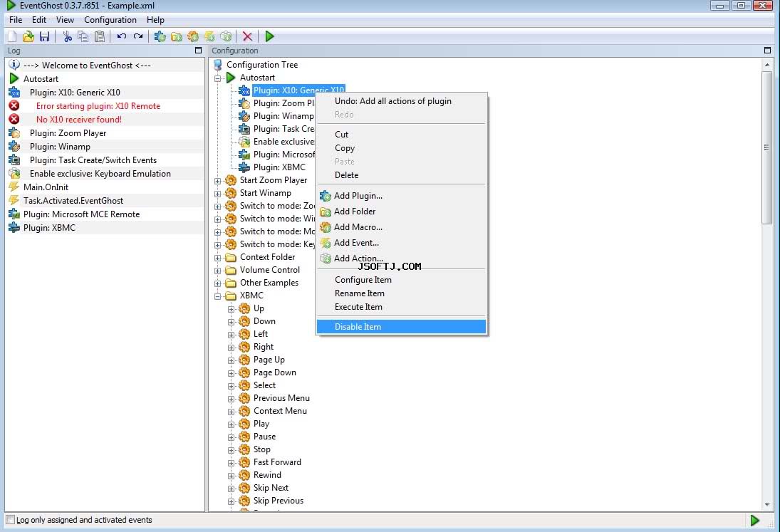Image resolution: width=780 pixels, height=532 pixels.
Task: Toggle Log only assigned and activated events
Action: [x=11, y=520]
